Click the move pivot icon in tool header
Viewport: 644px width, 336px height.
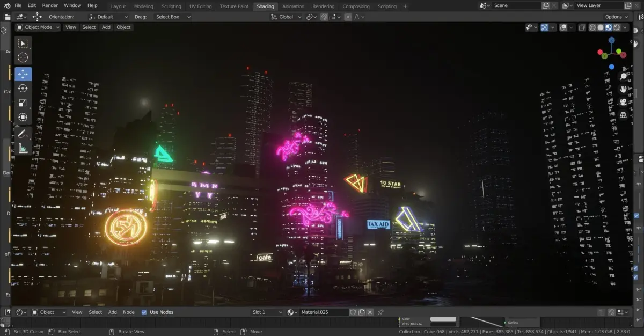coord(37,17)
